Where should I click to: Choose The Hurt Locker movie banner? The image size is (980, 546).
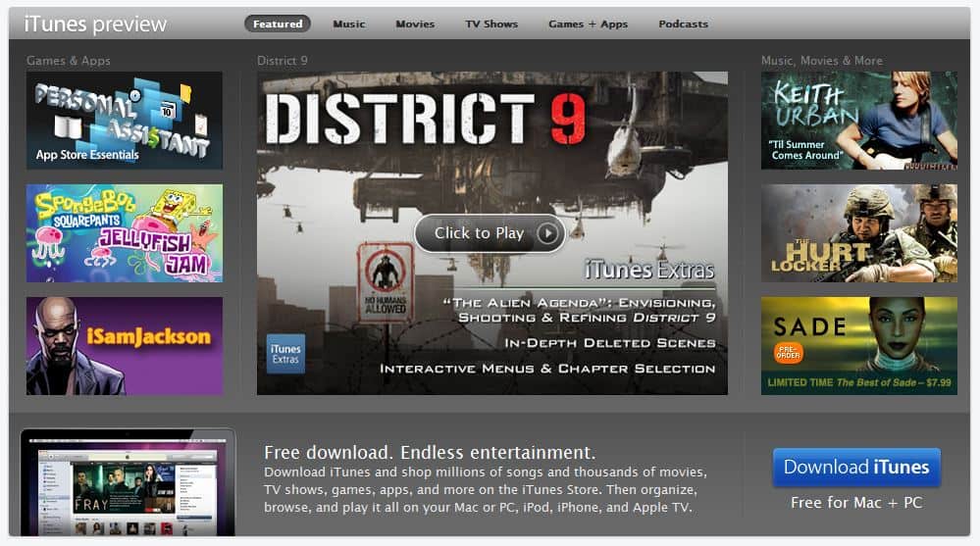858,233
